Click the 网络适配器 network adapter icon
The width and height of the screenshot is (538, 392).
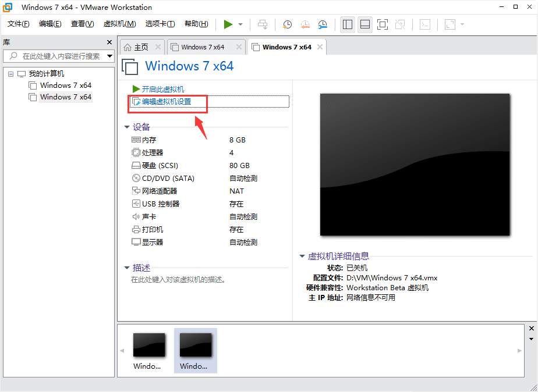[x=136, y=191]
